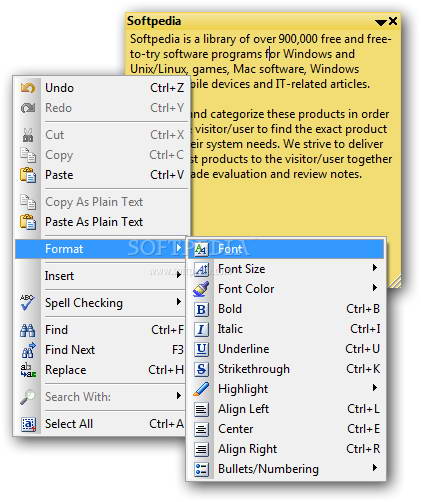Expand the Format submenu arrow
This screenshot has width=421, height=502.
coord(179,248)
